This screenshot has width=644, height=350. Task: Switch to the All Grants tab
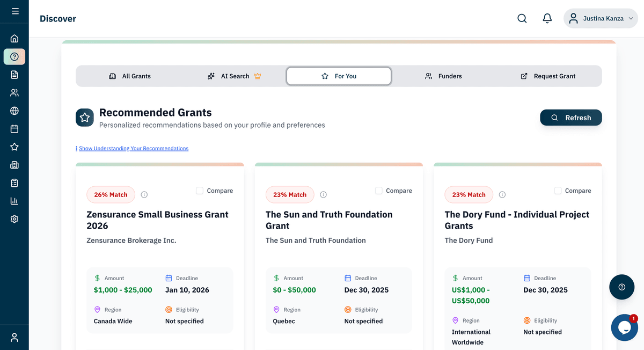point(130,76)
